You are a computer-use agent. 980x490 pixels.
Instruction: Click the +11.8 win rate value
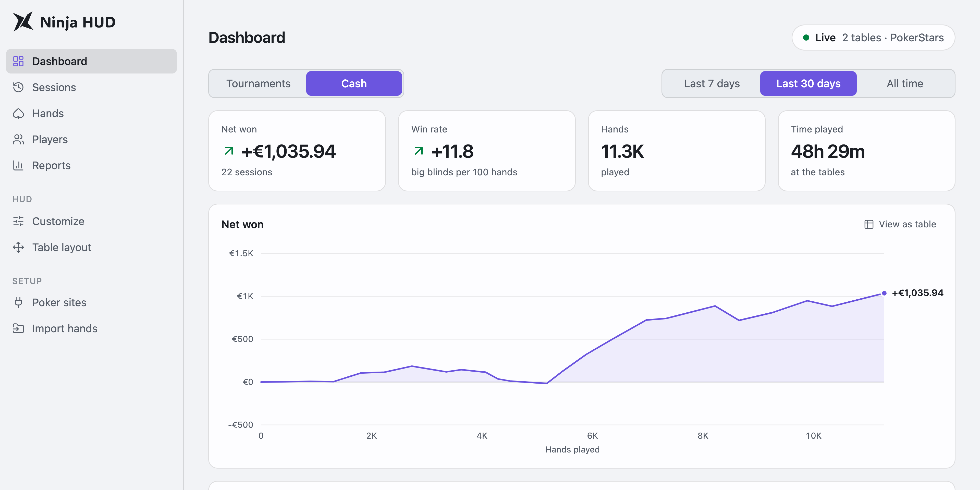[452, 151]
